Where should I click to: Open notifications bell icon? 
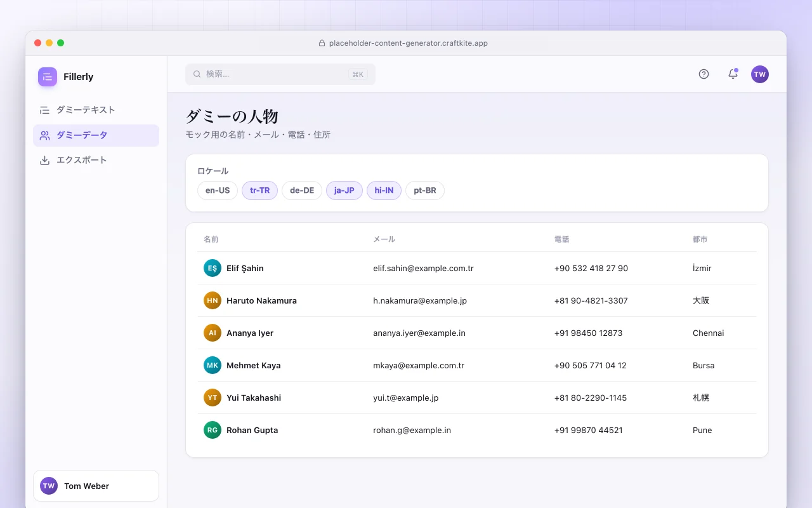point(733,74)
